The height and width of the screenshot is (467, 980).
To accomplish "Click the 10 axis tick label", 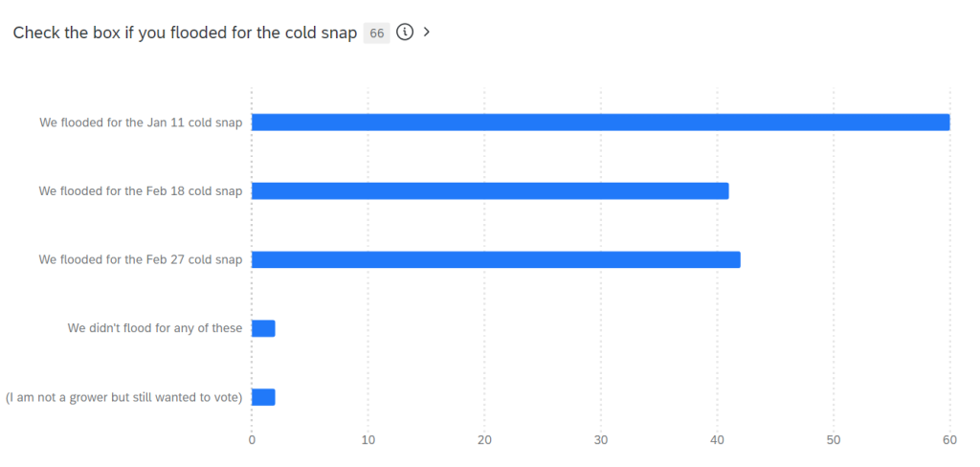I will pyautogui.click(x=368, y=440).
